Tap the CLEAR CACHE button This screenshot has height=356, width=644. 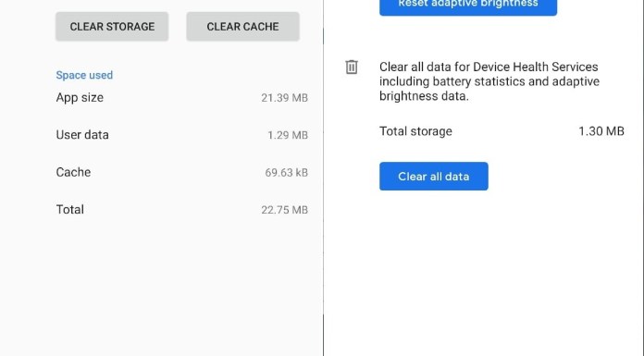(x=242, y=27)
